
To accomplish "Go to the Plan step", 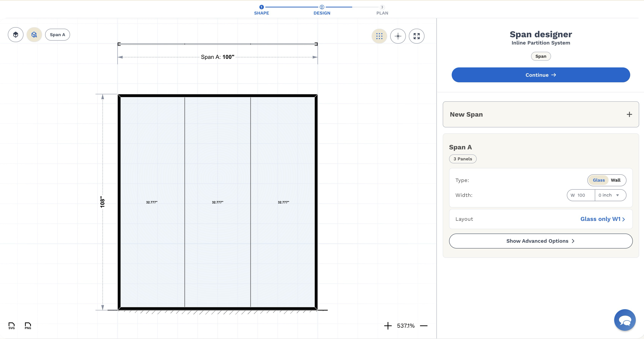I will click(382, 10).
